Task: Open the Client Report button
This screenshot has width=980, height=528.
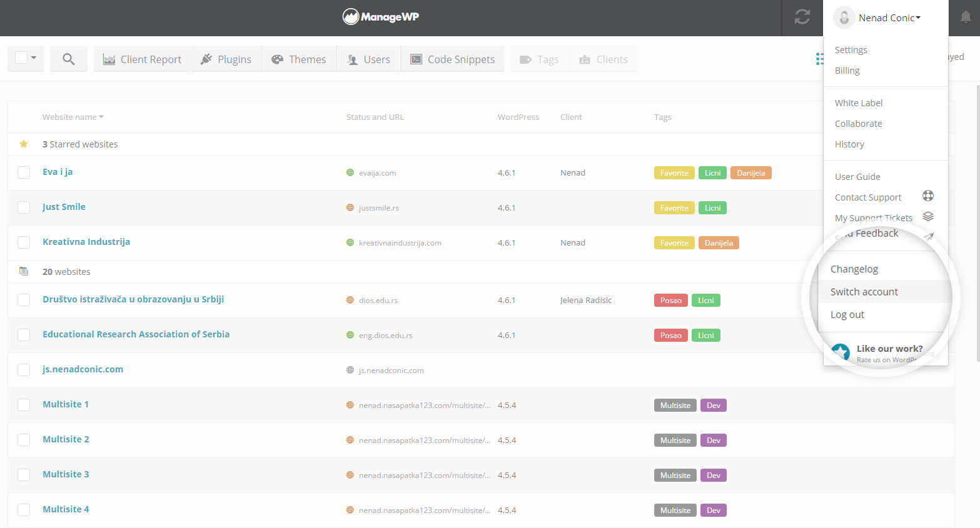Action: pyautogui.click(x=143, y=59)
